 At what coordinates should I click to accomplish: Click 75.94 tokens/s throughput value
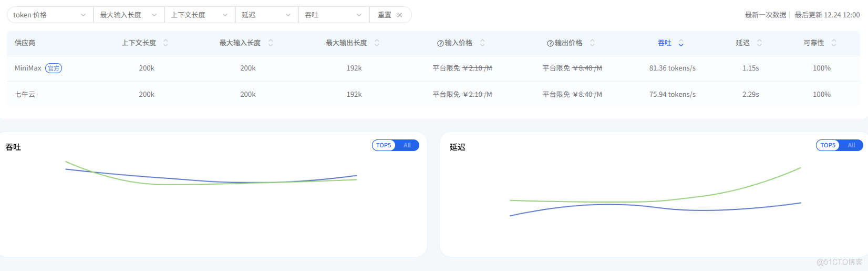pyautogui.click(x=672, y=94)
